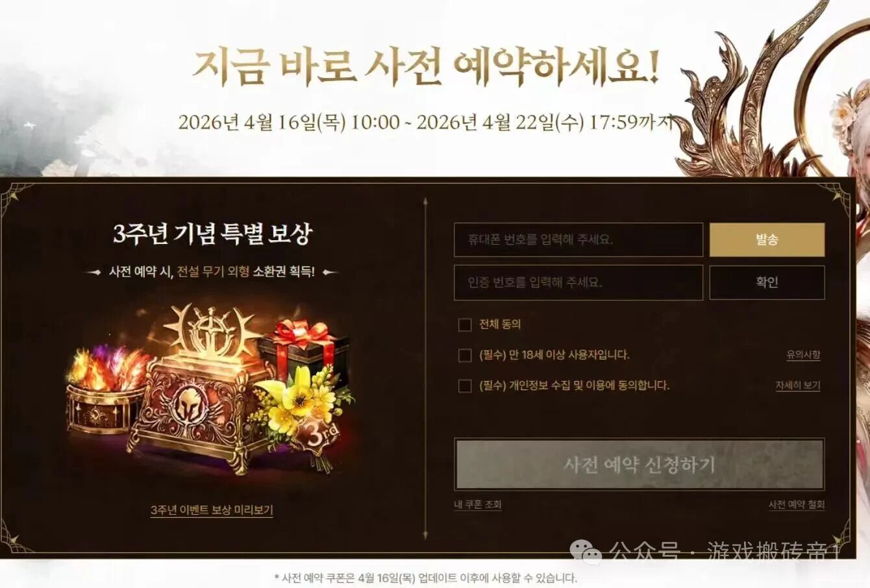Open the 유의사항 notice link

pos(803,355)
